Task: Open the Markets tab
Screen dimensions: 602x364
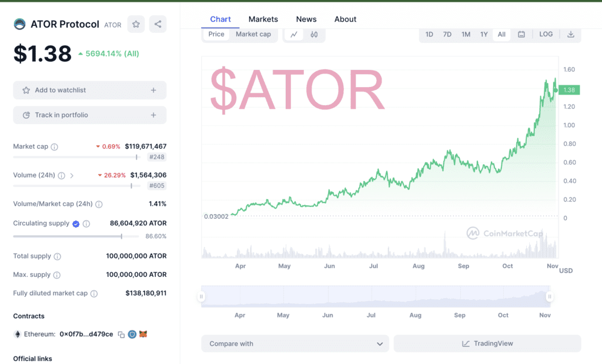Action: [263, 19]
